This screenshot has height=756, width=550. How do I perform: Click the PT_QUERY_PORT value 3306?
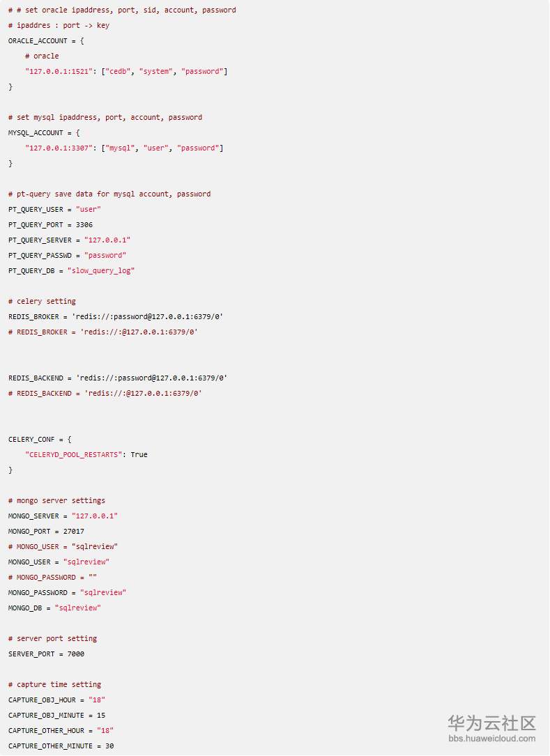(84, 224)
